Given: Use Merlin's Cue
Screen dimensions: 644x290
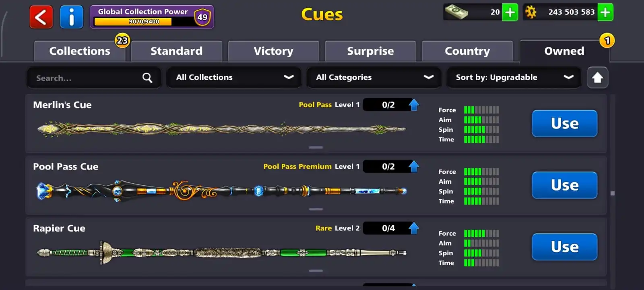Looking at the screenshot, I should [565, 123].
